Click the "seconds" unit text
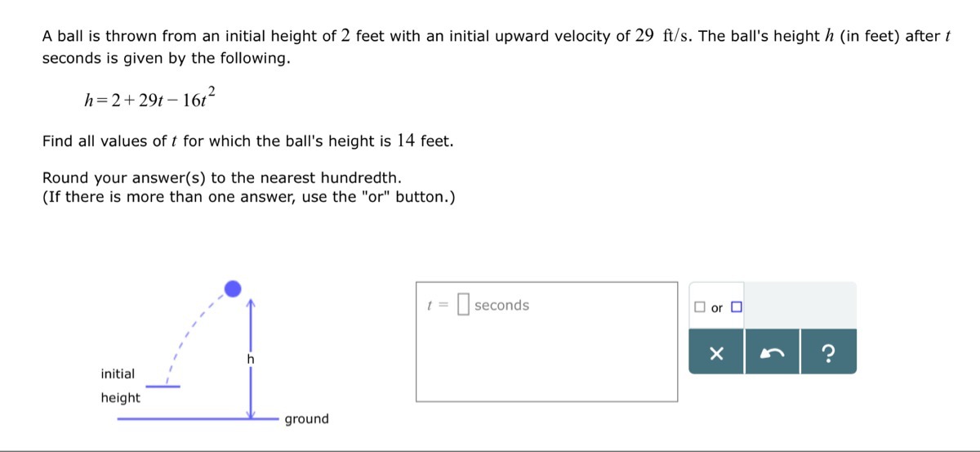Viewport: 980px width, 452px height. click(501, 305)
